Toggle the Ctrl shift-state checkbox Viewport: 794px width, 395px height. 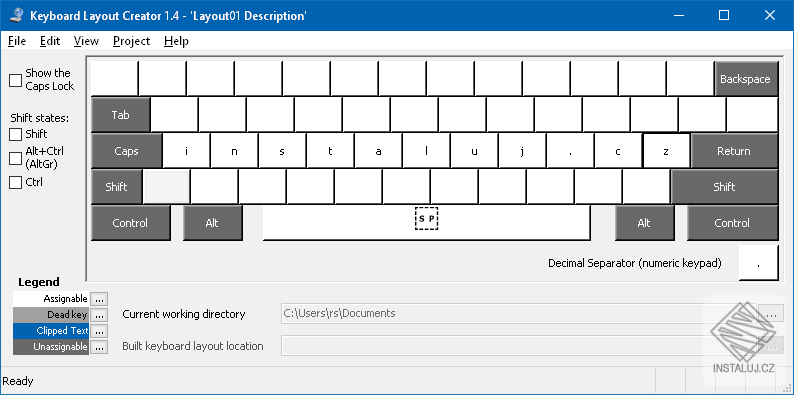tap(16, 182)
